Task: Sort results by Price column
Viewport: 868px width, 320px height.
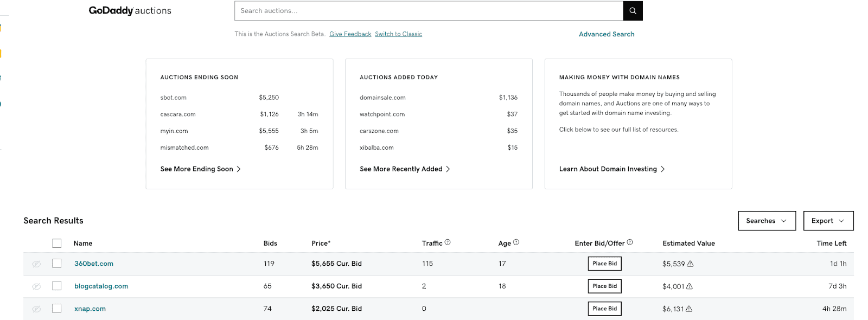Action: [321, 244]
